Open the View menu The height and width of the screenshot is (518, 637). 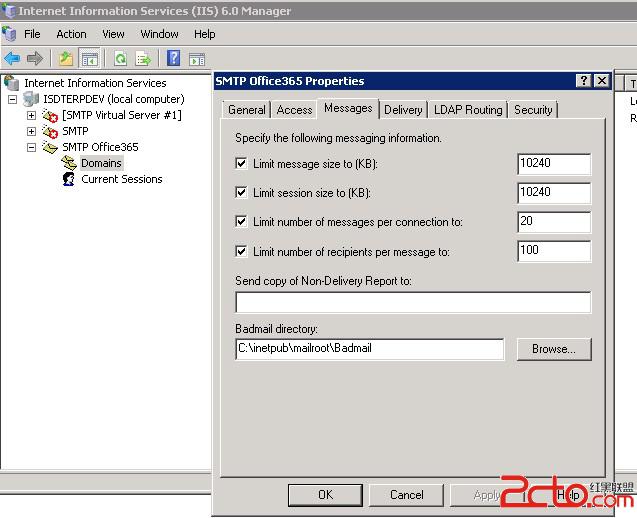(113, 34)
